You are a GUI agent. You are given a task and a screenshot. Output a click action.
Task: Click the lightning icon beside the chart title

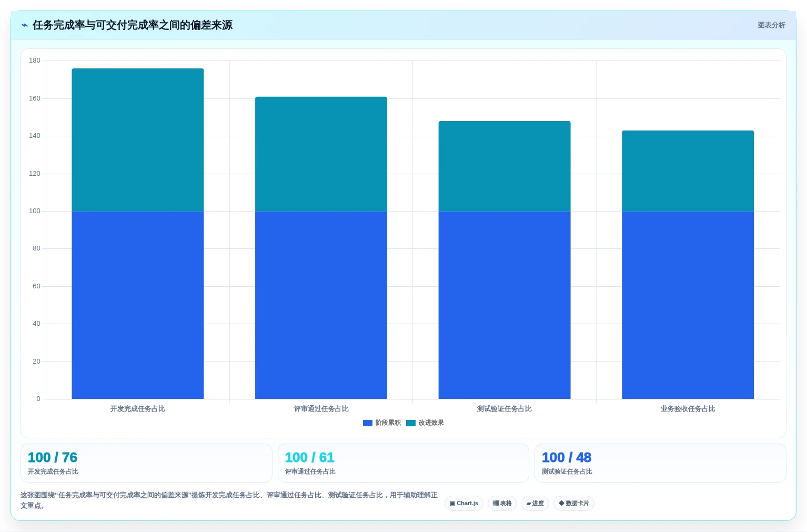coord(25,25)
